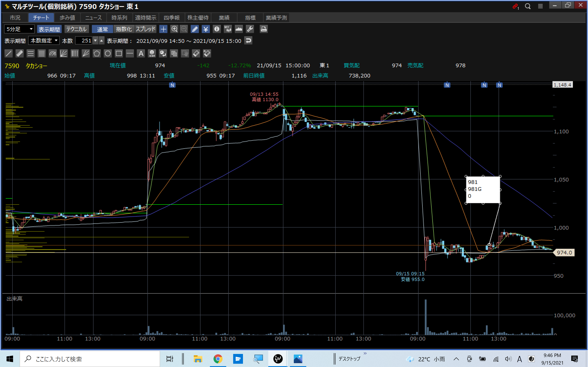
Task: Click the 本数 bar count input field
Action: coord(84,41)
